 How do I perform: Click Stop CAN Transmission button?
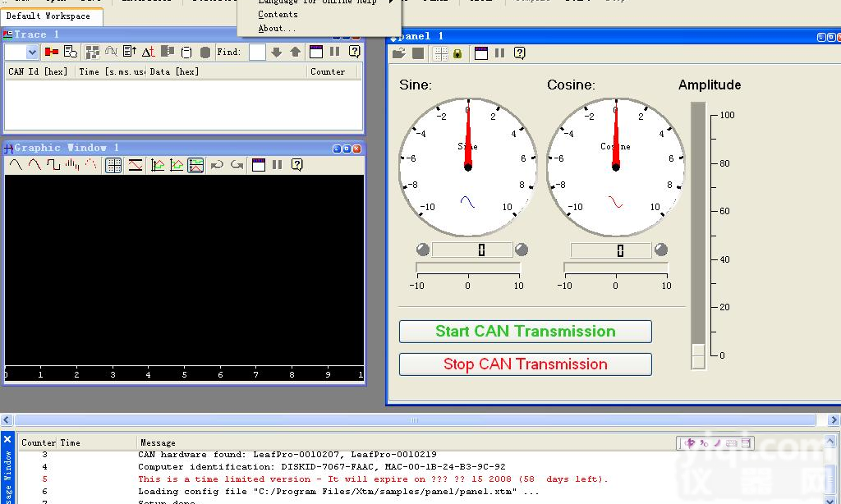point(525,364)
